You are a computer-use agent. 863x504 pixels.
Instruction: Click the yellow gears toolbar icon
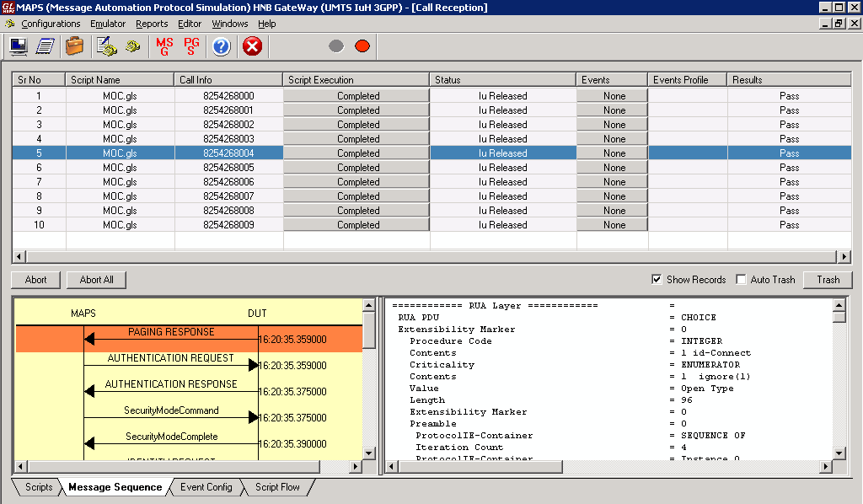[x=132, y=46]
